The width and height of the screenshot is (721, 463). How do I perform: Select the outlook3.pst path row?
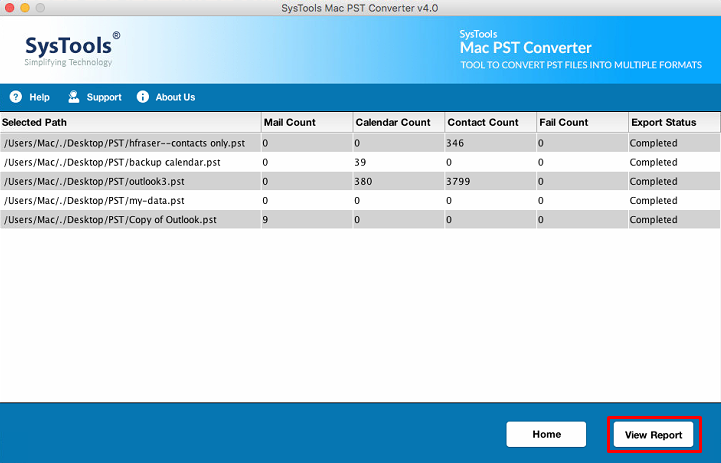pyautogui.click(x=131, y=182)
